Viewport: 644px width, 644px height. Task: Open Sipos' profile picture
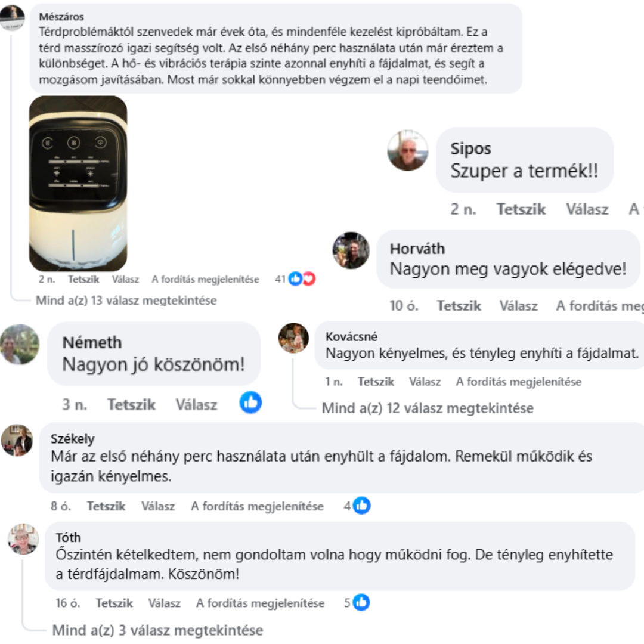(x=408, y=150)
